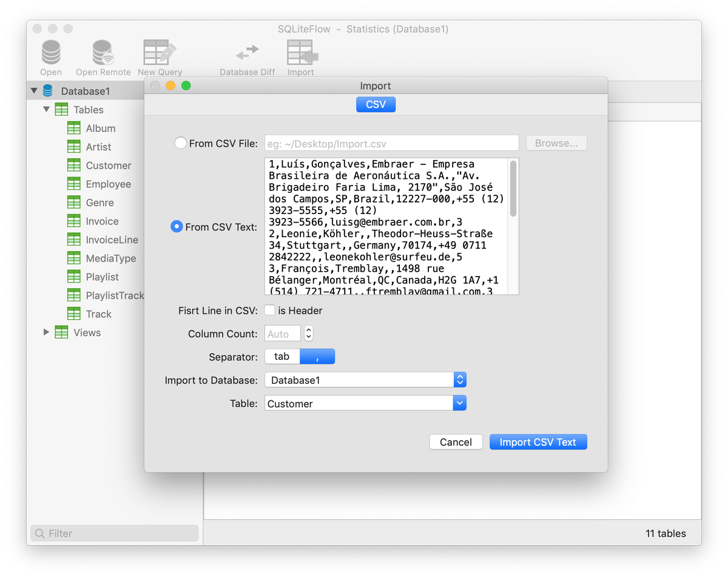The image size is (728, 578).
Task: Select the MediaType label in the tree
Action: pyautogui.click(x=111, y=258)
